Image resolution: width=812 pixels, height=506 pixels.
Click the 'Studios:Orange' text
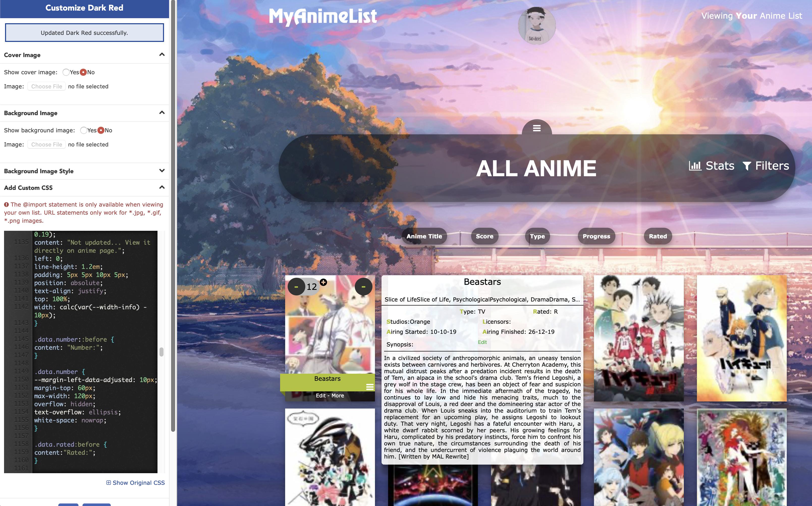pyautogui.click(x=408, y=322)
